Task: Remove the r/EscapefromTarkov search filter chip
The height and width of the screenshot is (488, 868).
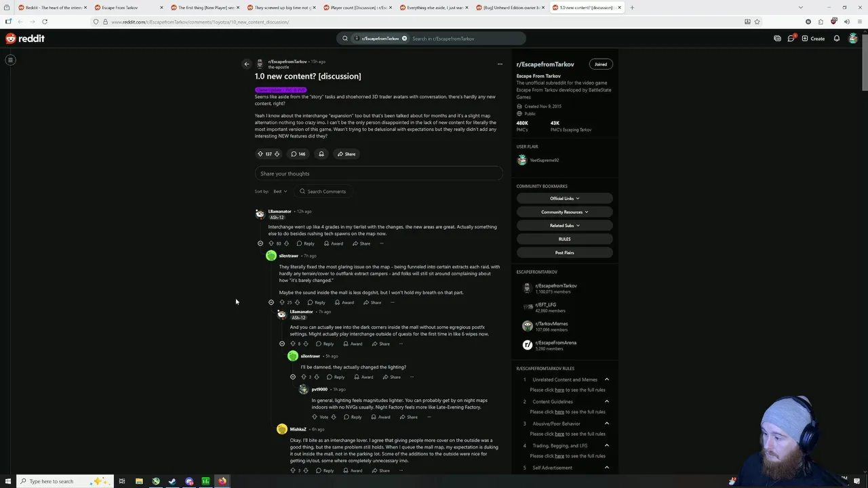Action: coord(404,39)
